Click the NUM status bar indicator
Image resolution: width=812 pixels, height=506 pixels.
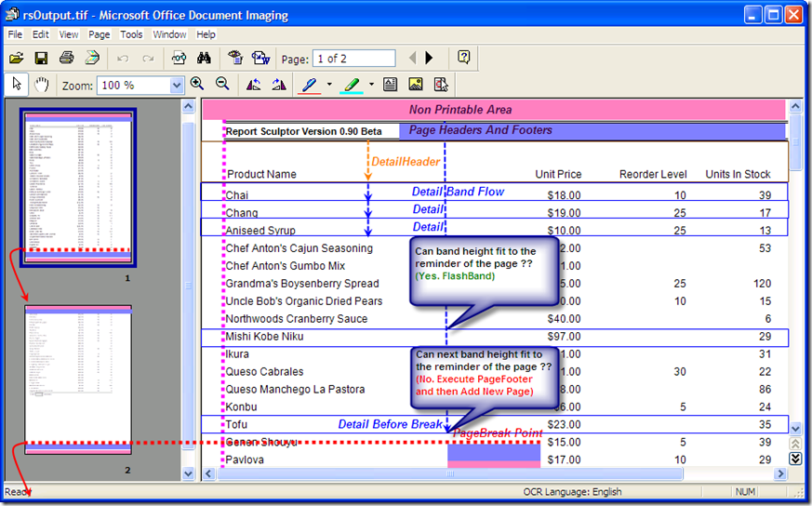pyautogui.click(x=745, y=491)
